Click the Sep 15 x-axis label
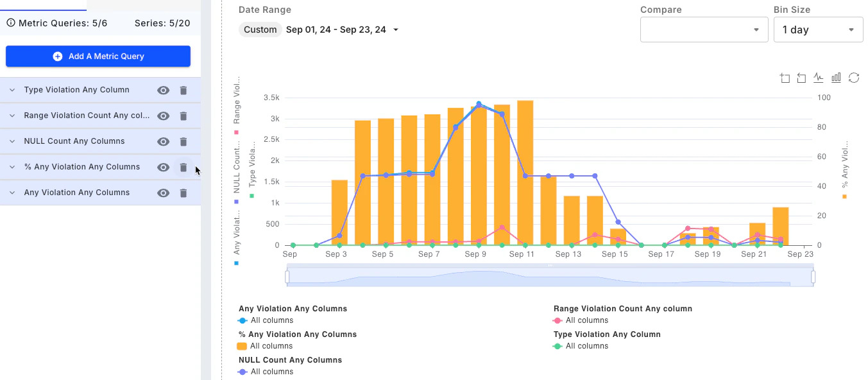868x380 pixels. pyautogui.click(x=615, y=254)
